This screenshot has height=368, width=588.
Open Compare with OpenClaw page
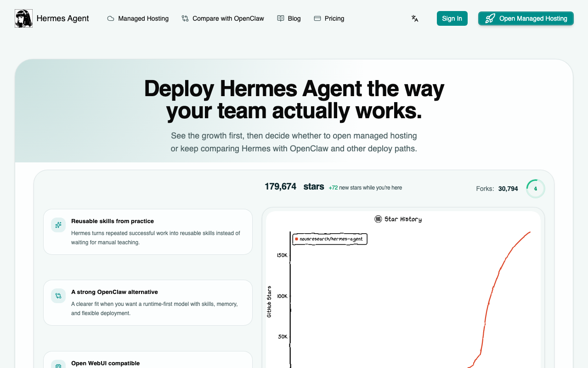pos(223,18)
